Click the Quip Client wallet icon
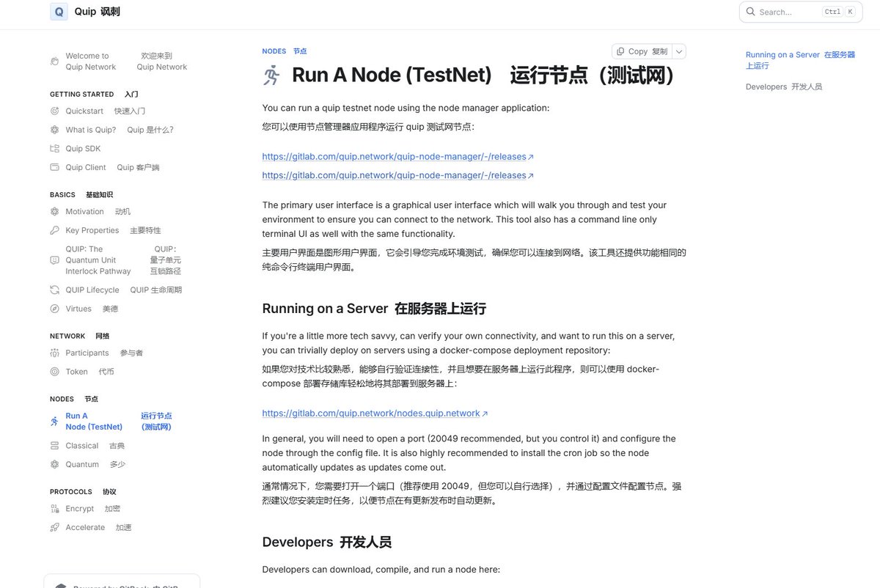This screenshot has width=880, height=588. point(54,167)
